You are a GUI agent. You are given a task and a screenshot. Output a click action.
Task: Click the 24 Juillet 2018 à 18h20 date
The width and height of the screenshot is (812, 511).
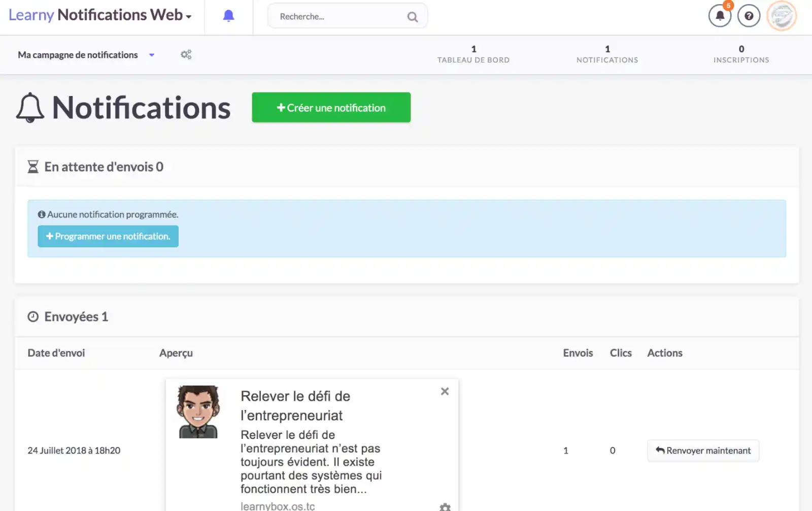coord(74,451)
